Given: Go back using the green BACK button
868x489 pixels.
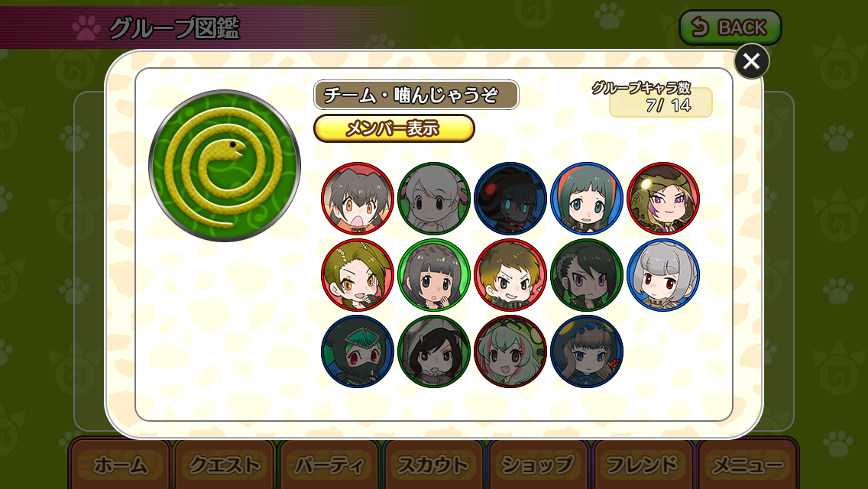Looking at the screenshot, I should [x=730, y=28].
